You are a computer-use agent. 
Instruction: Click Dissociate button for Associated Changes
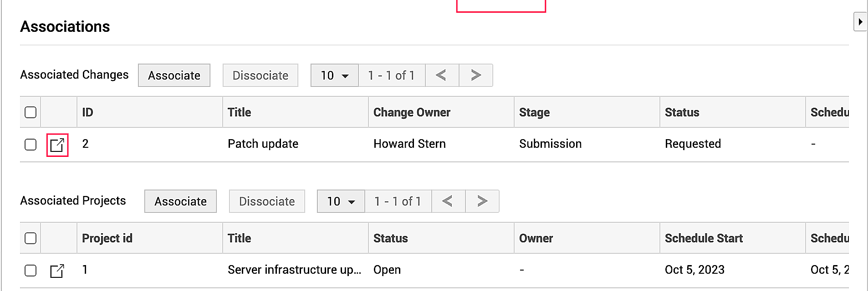pos(260,75)
